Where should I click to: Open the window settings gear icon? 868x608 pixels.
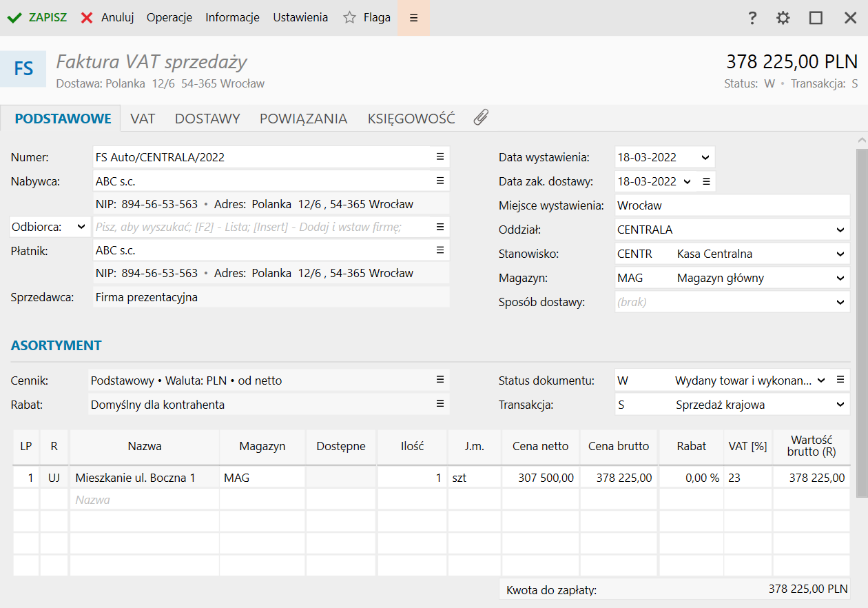[783, 18]
